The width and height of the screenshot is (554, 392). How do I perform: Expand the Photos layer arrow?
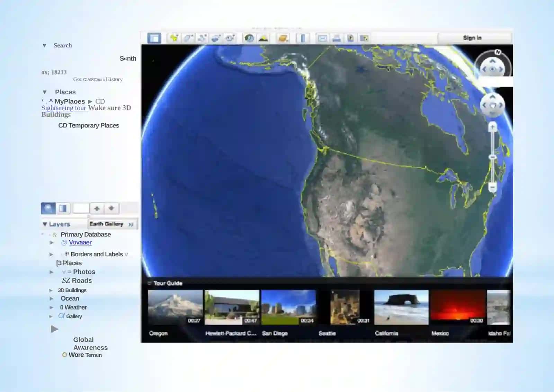(52, 272)
